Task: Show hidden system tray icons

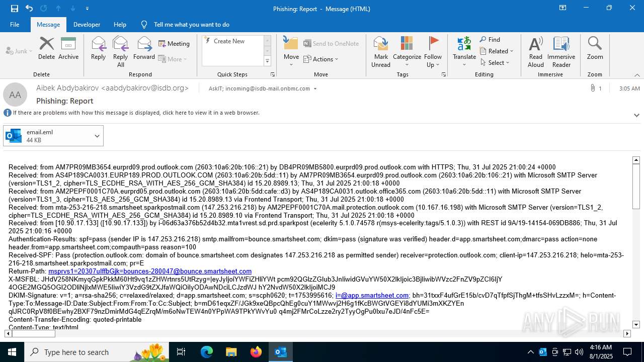Action: click(x=530, y=352)
